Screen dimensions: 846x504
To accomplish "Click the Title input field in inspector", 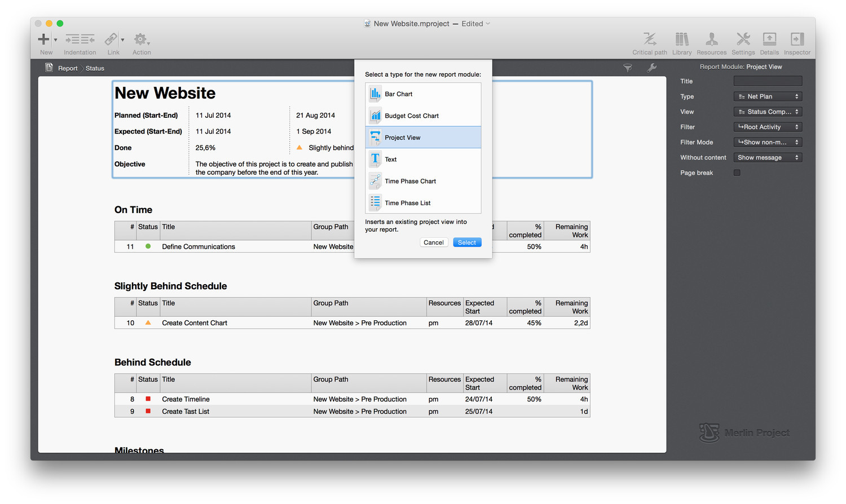I will tap(767, 81).
